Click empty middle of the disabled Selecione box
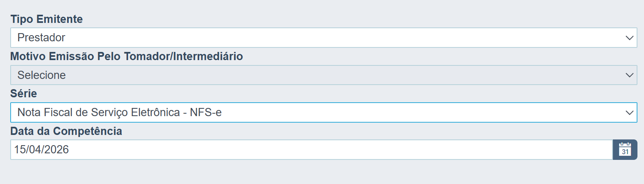Viewport: 644px width, 184px height. tap(344, 75)
